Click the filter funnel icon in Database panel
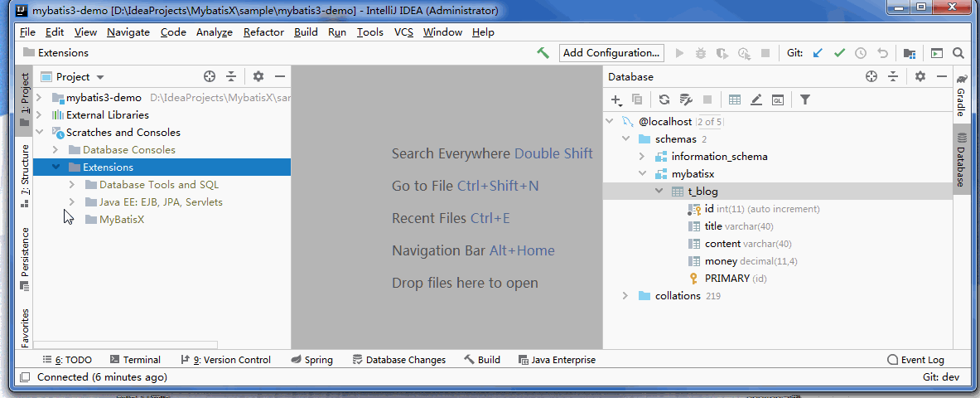This screenshot has height=398, width=980. 805,99
